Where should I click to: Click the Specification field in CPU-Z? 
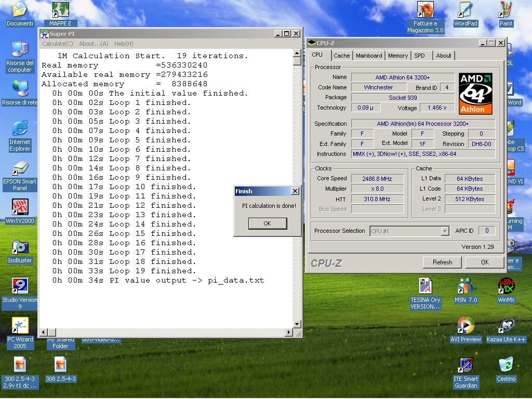423,124
